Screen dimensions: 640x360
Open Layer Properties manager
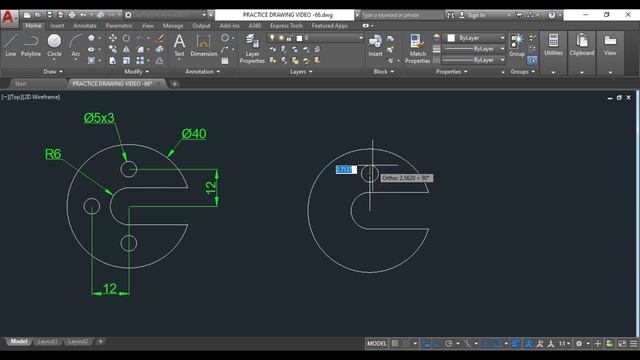click(252, 49)
